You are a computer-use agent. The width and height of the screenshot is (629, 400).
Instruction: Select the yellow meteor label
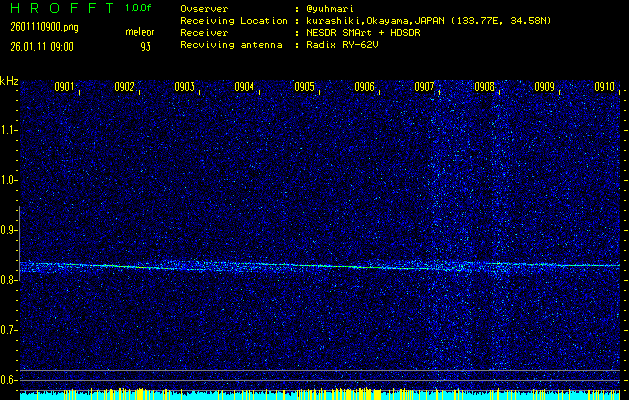(x=140, y=32)
